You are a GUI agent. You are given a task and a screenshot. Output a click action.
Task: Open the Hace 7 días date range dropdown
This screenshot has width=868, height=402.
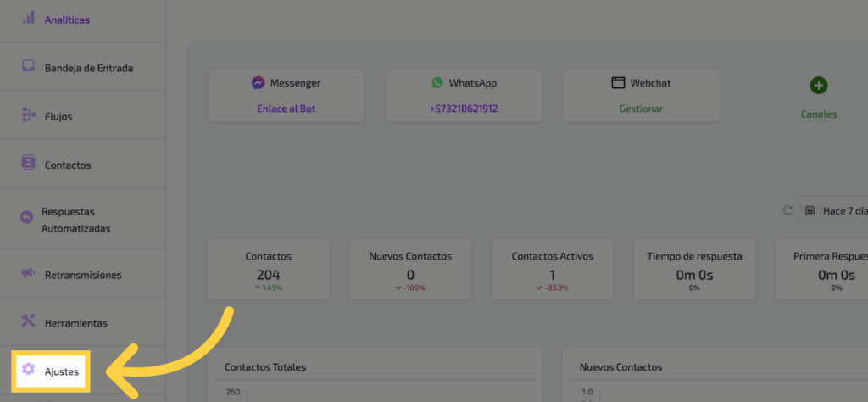click(835, 210)
